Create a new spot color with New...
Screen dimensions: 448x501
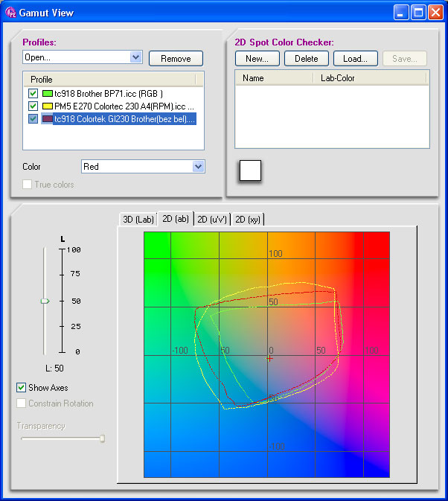(x=257, y=59)
